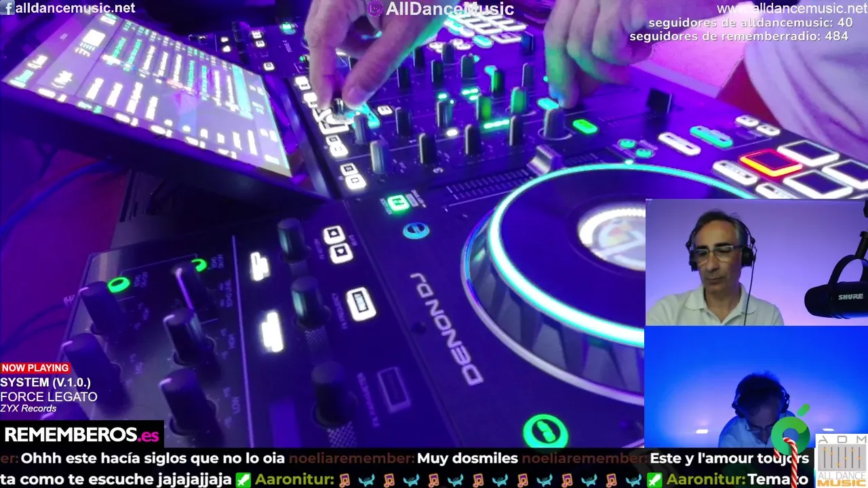Click the ADM All Dance Music logo
The width and height of the screenshot is (868, 488).
pyautogui.click(x=842, y=461)
